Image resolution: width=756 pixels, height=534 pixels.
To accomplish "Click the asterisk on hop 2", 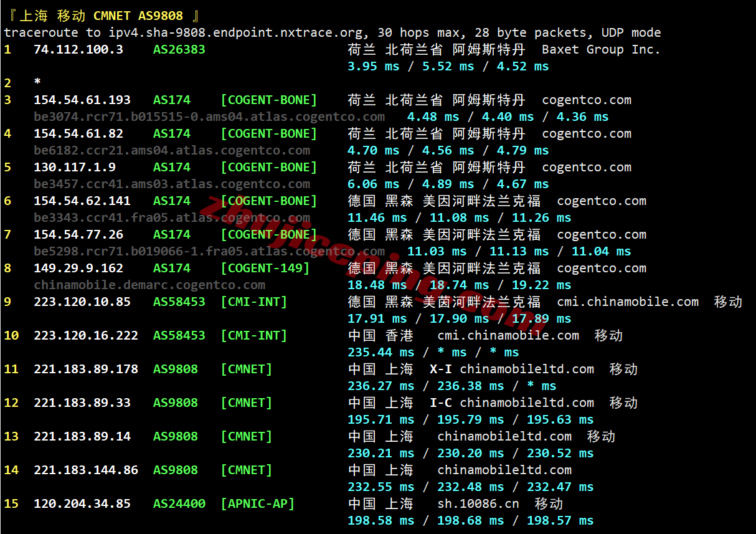I will pyautogui.click(x=37, y=83).
